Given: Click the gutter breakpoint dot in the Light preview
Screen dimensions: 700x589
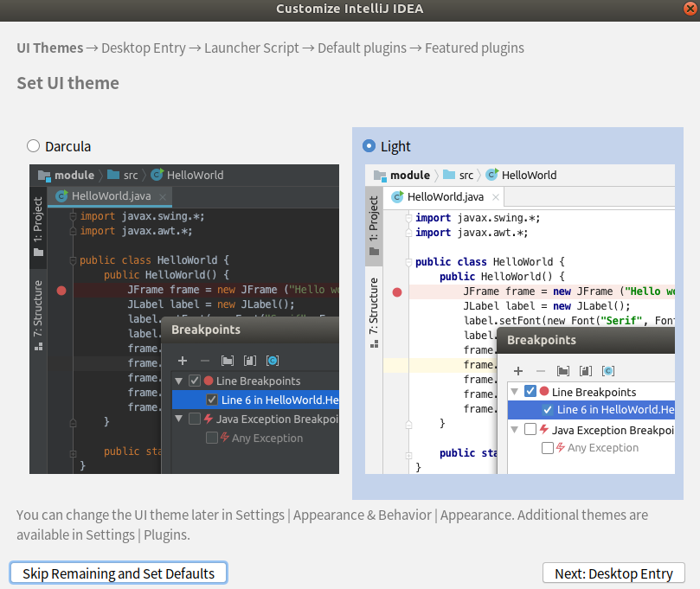Looking at the screenshot, I should coord(397,292).
